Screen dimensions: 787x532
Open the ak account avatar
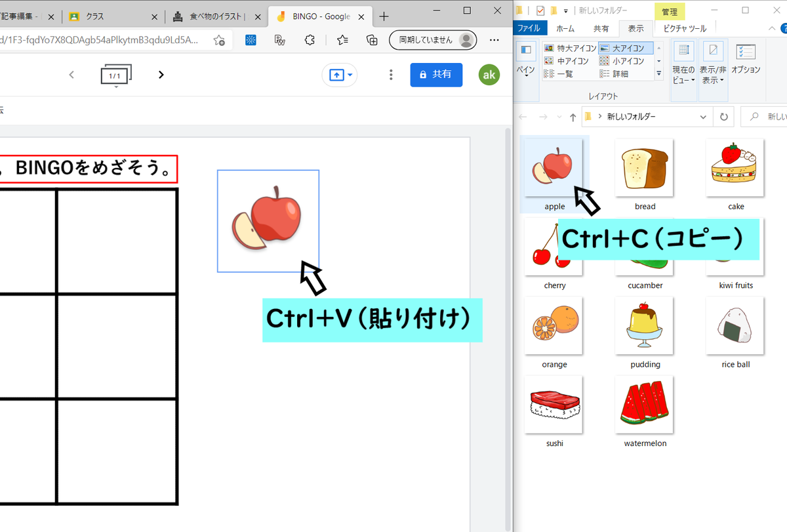click(x=489, y=75)
